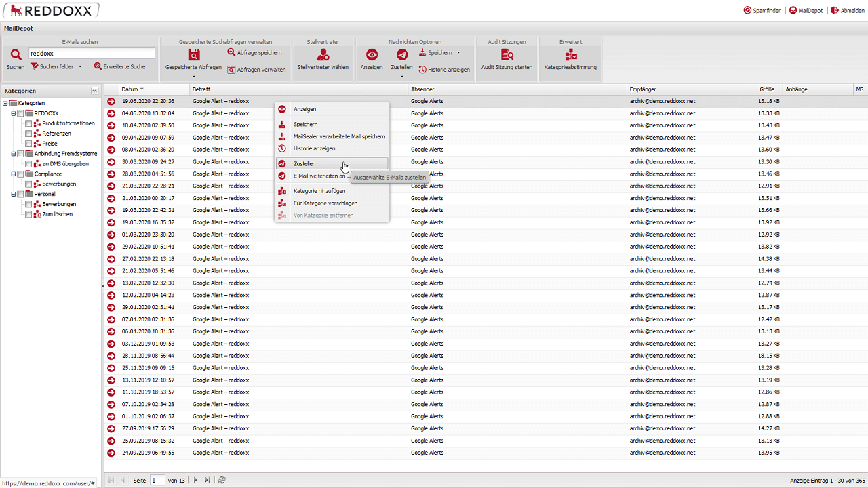This screenshot has width=868, height=488.
Task: Click the red arrow icon of the 13.02.2020 row
Action: click(111, 283)
